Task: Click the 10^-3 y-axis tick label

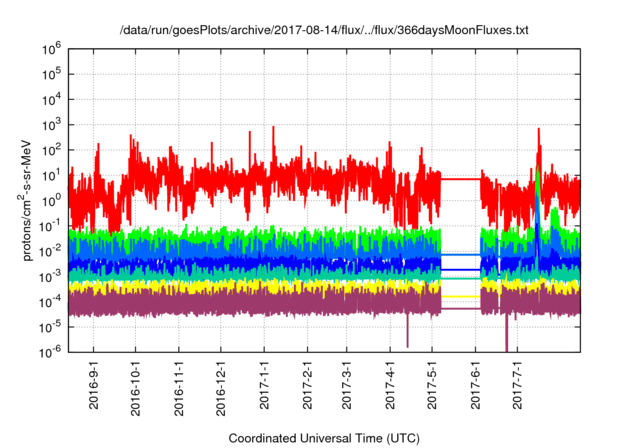Action: click(51, 277)
